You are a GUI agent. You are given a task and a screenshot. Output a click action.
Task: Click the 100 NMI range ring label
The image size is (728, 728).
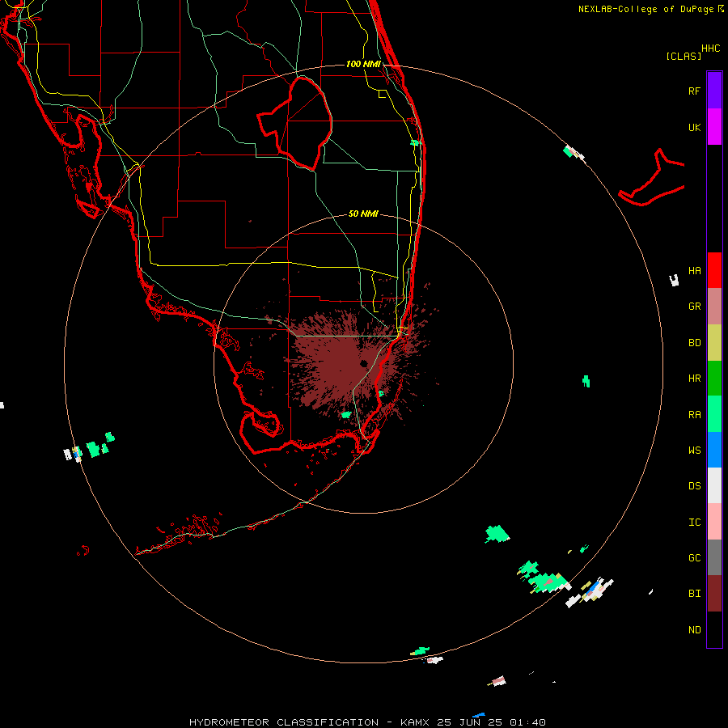pyautogui.click(x=363, y=64)
